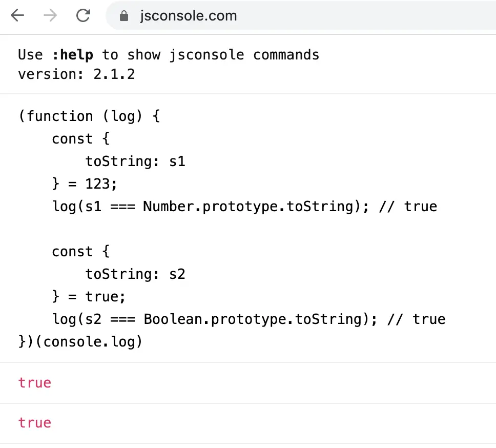Focus the jsconsole.com address bar
The height and width of the screenshot is (448, 496).
(300, 15)
